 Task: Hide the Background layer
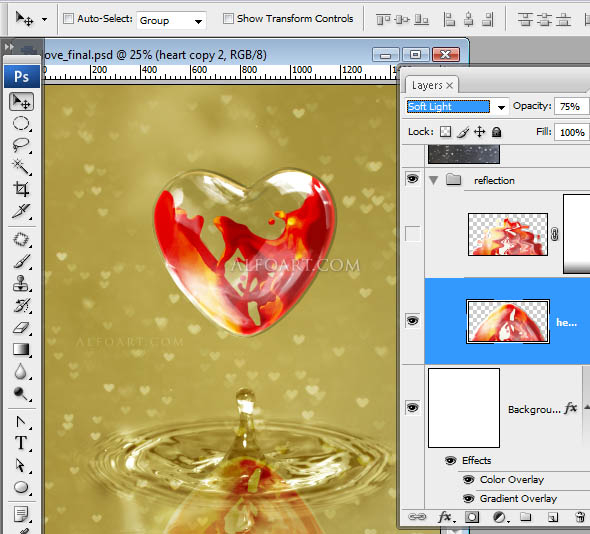point(412,408)
